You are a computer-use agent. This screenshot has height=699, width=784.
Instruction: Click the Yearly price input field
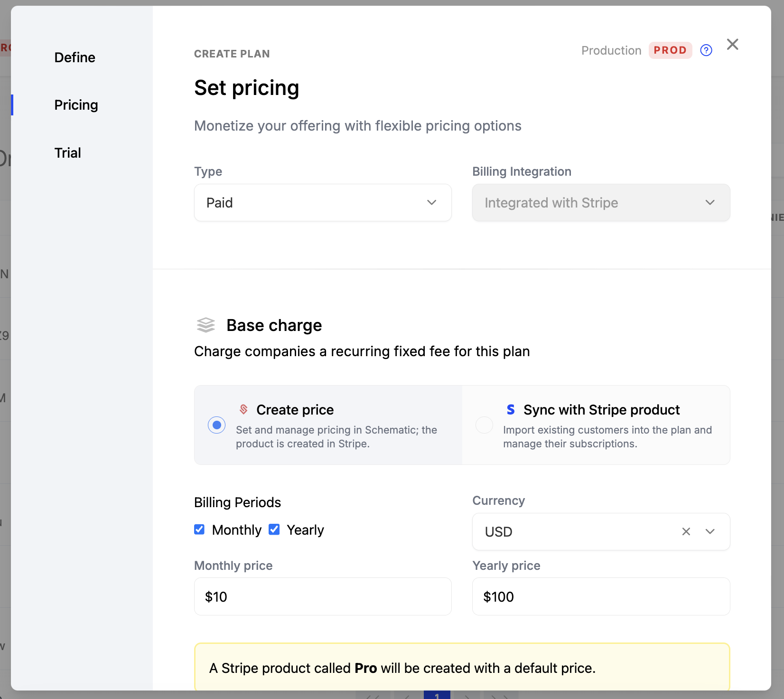tap(601, 596)
